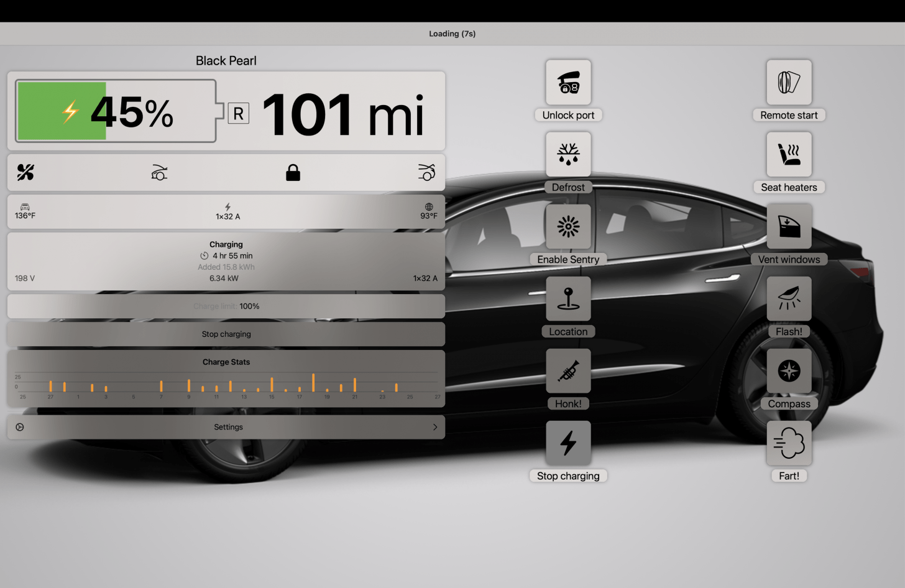The width and height of the screenshot is (905, 588).
Task: Open the front trunk car icon
Action: click(160, 172)
